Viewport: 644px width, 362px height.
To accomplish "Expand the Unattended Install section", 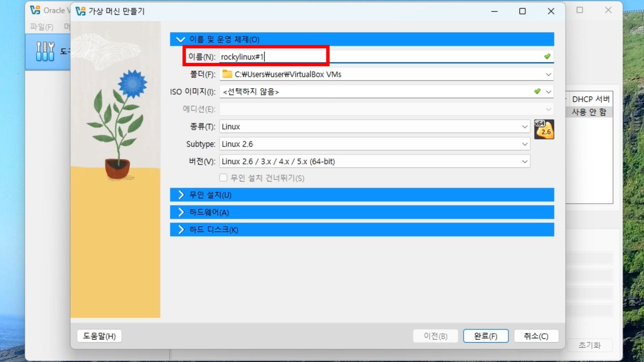I will [181, 195].
